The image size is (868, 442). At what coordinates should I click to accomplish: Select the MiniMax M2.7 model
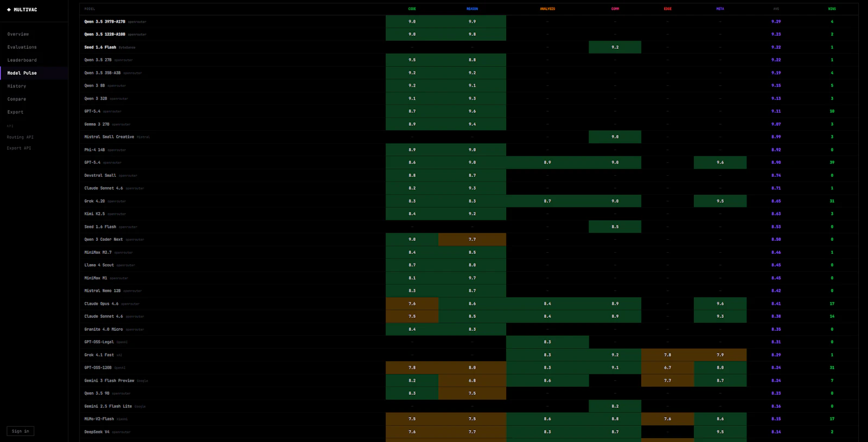tap(98, 252)
